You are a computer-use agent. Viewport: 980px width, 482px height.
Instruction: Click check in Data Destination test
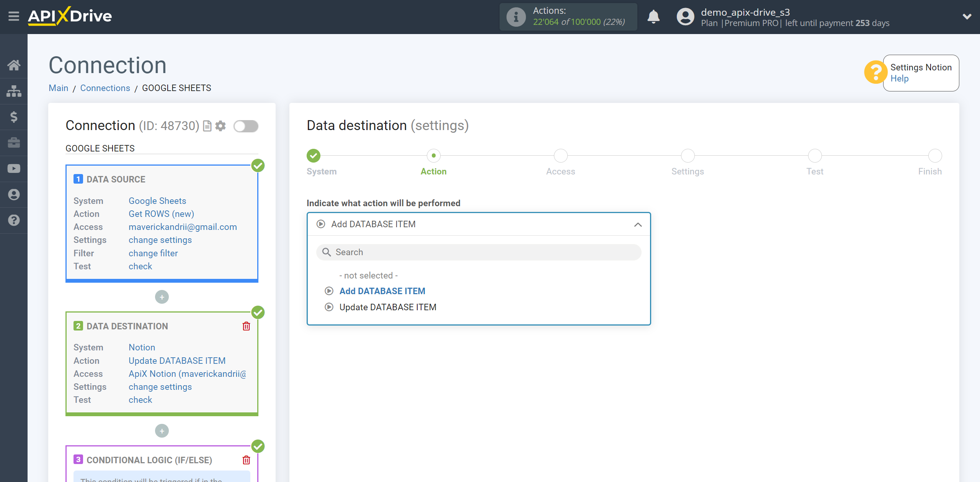coord(140,400)
